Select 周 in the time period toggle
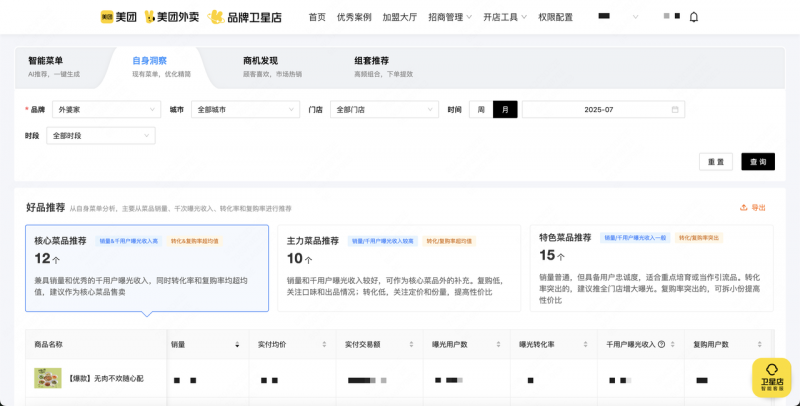 coord(481,109)
